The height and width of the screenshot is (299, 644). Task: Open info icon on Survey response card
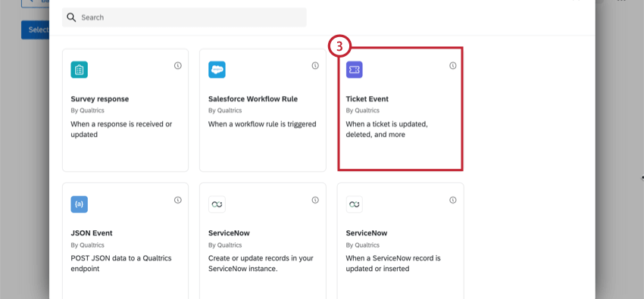[x=178, y=66]
